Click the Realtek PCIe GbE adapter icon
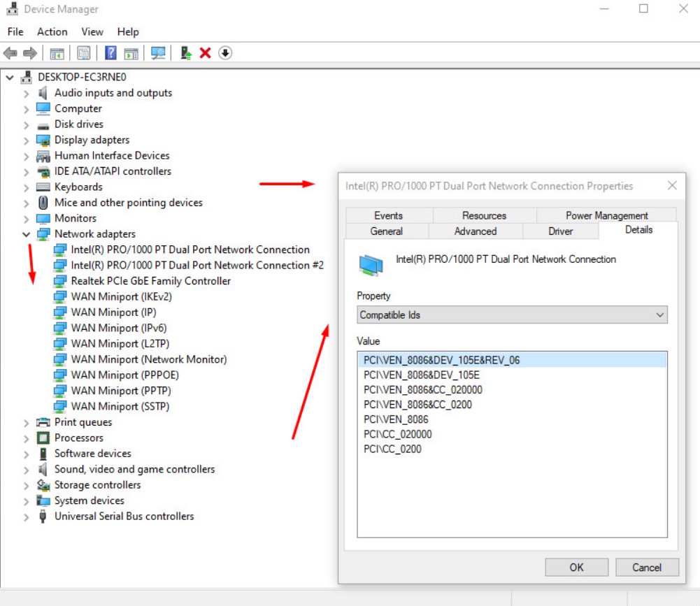 click(x=60, y=281)
